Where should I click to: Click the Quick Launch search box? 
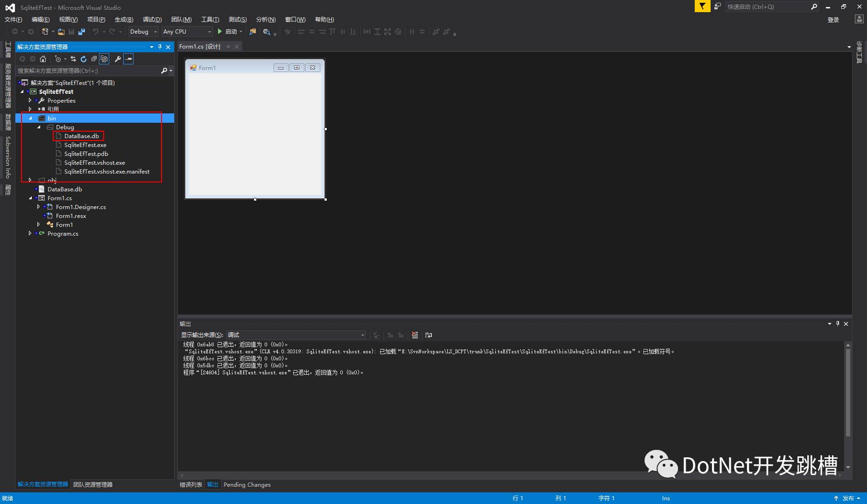click(x=768, y=7)
